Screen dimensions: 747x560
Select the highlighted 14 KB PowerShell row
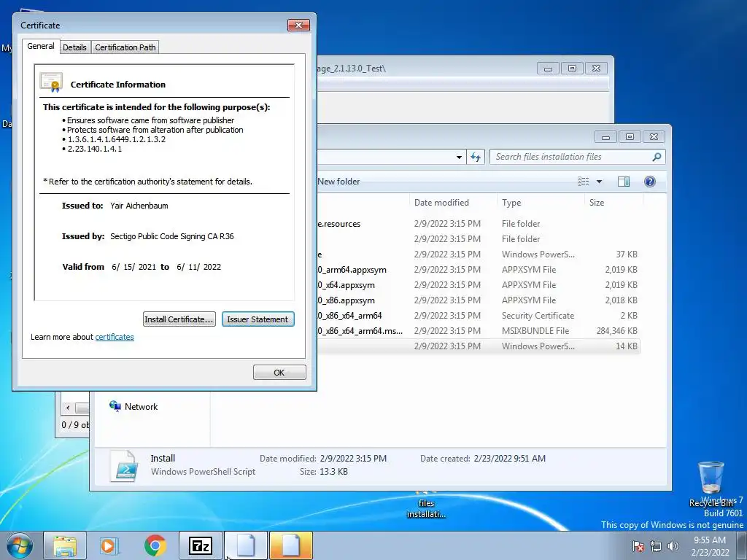pyautogui.click(x=478, y=346)
